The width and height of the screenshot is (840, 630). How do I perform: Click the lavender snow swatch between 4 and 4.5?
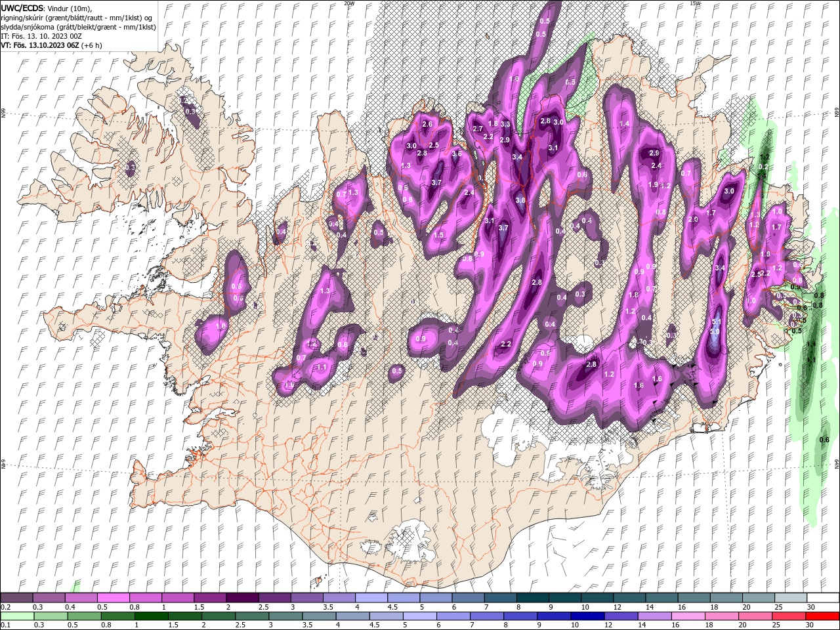[371, 598]
